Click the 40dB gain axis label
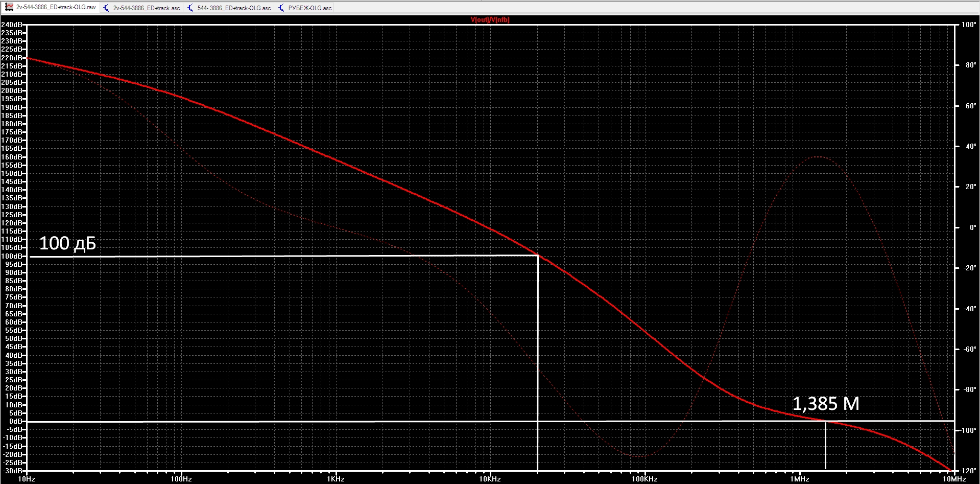Viewport: 980px width, 484px height. coord(14,355)
